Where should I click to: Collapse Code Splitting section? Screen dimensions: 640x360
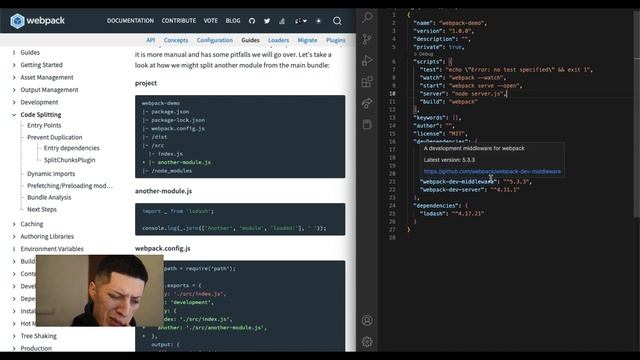click(x=14, y=115)
